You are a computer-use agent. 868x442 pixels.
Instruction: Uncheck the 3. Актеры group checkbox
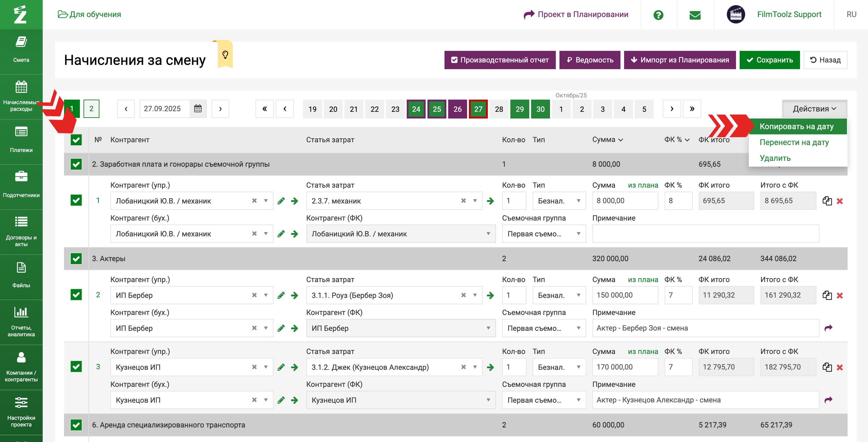(x=76, y=259)
